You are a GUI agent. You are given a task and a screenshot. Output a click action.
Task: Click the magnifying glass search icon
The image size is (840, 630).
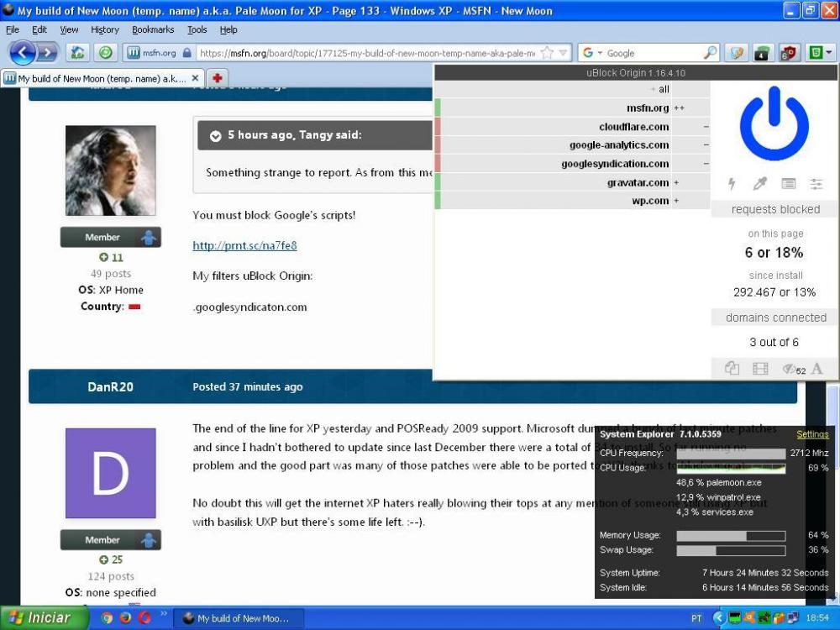click(x=710, y=52)
